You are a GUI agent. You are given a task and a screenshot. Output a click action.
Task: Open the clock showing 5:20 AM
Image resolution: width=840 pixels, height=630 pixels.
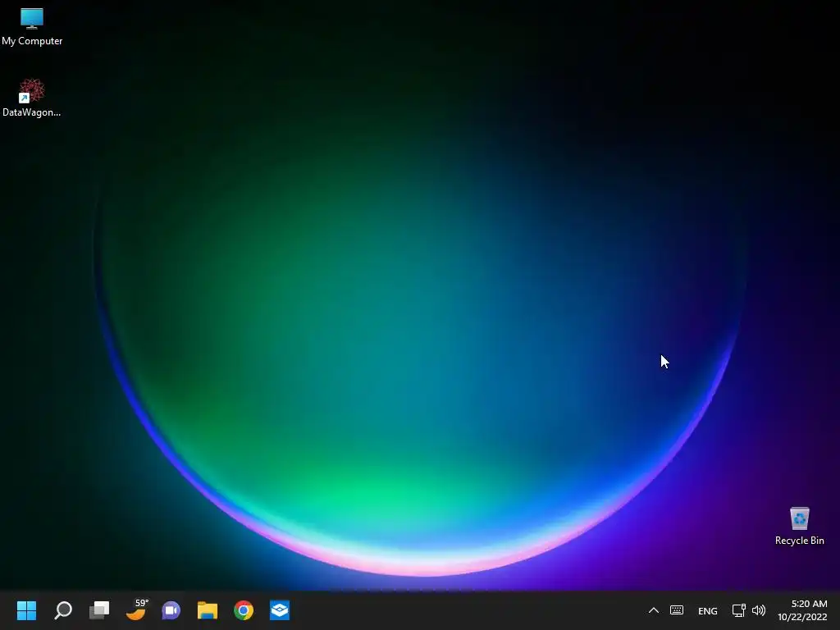809,604
